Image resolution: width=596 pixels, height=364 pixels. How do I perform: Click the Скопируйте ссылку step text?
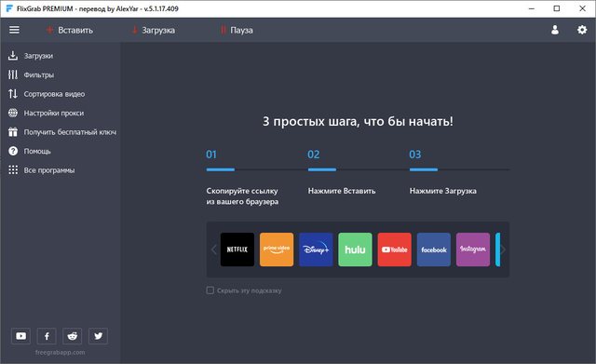click(242, 196)
